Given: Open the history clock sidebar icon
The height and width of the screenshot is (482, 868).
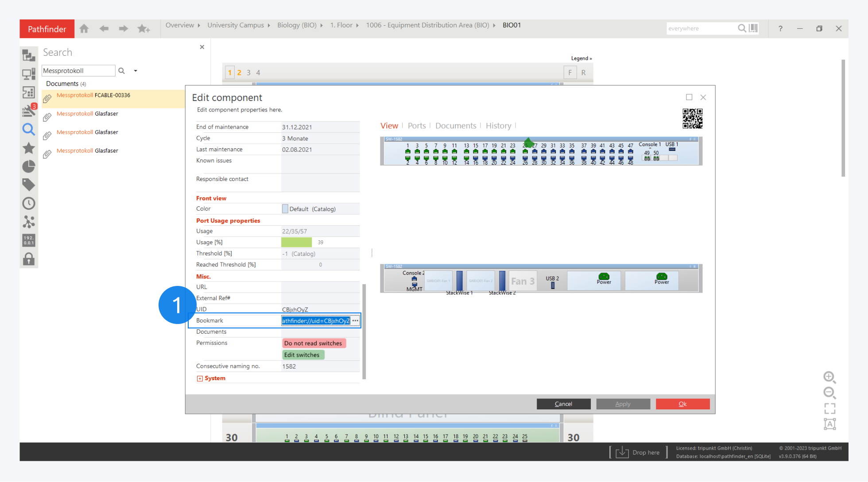Looking at the screenshot, I should 29,204.
